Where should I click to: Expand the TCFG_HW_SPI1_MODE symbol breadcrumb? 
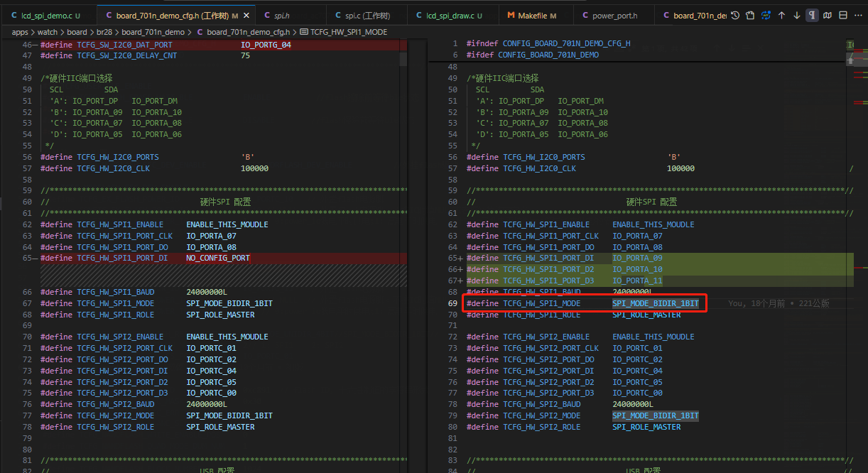[x=349, y=32]
